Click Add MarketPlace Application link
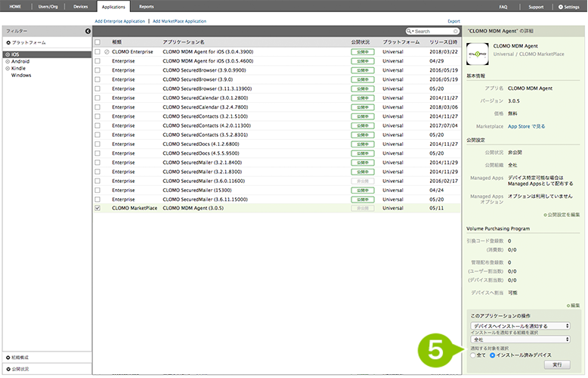Image resolution: width=588 pixels, height=378 pixels. 180,21
